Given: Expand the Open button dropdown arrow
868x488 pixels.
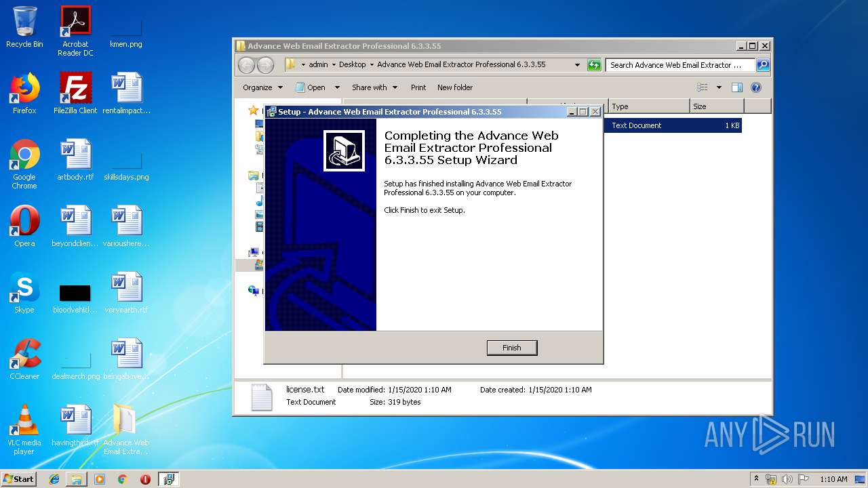Looking at the screenshot, I should pyautogui.click(x=337, y=87).
